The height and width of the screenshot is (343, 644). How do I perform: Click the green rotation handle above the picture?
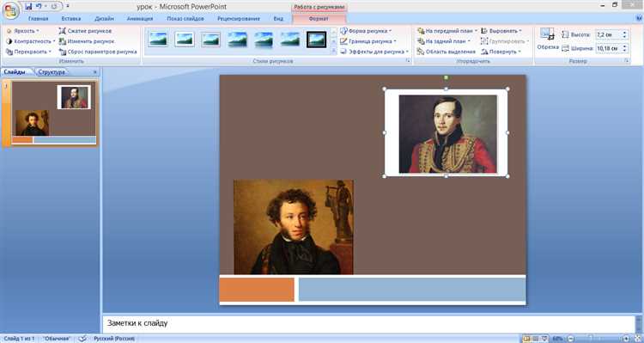[x=447, y=77]
